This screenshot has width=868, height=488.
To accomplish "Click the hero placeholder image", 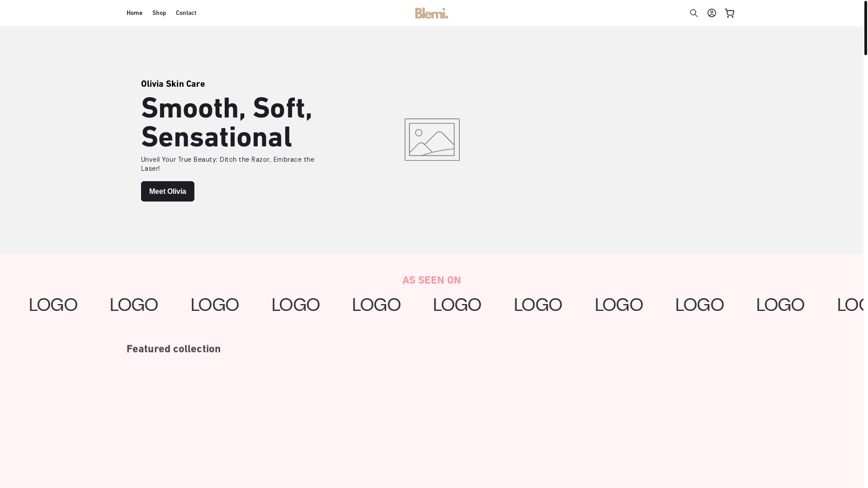I will (x=432, y=140).
